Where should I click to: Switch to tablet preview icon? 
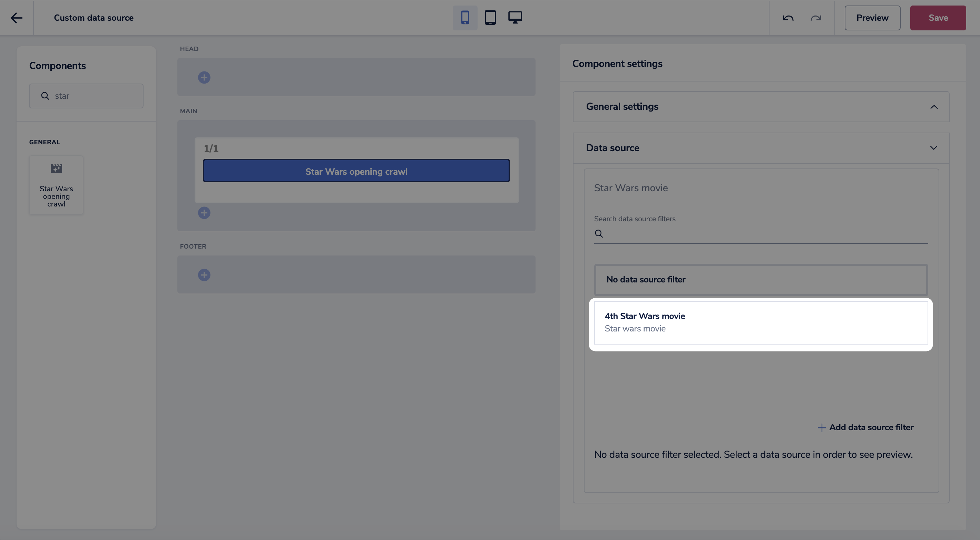pyautogui.click(x=490, y=18)
